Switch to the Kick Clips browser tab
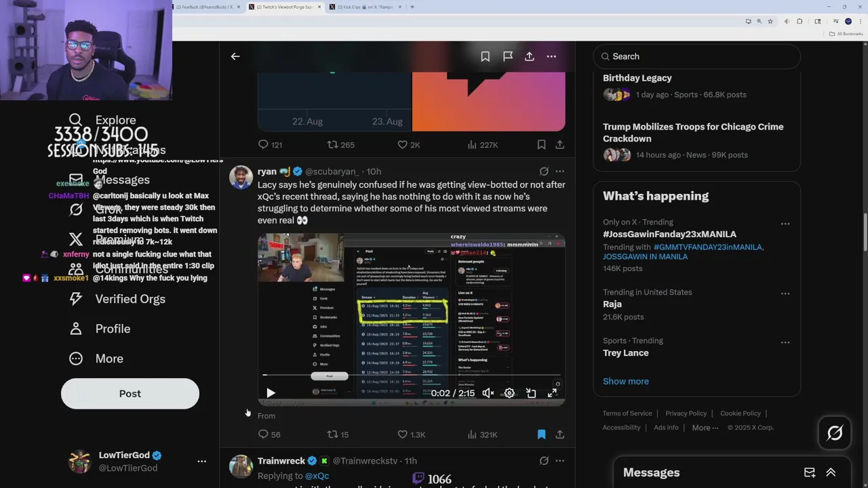 365,7
